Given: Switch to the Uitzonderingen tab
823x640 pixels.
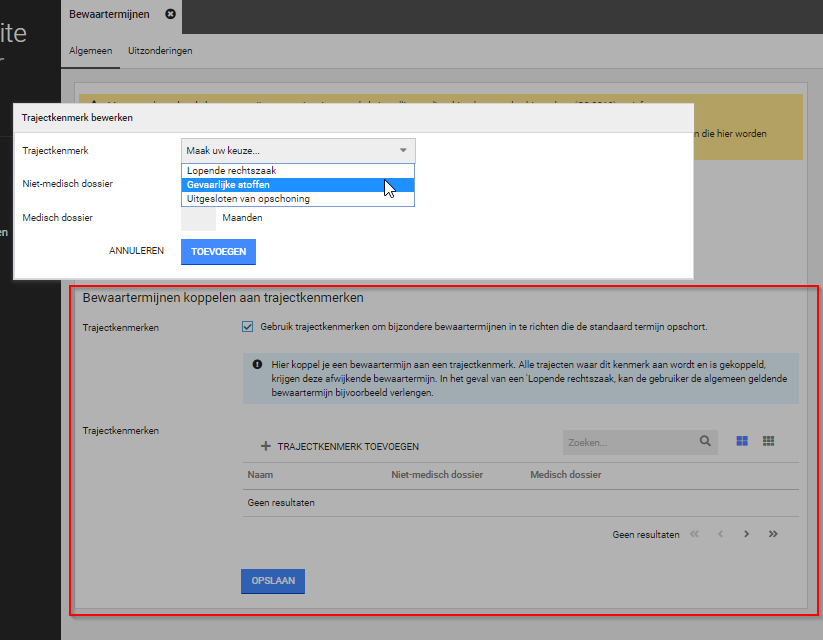Looking at the screenshot, I should click(x=160, y=50).
